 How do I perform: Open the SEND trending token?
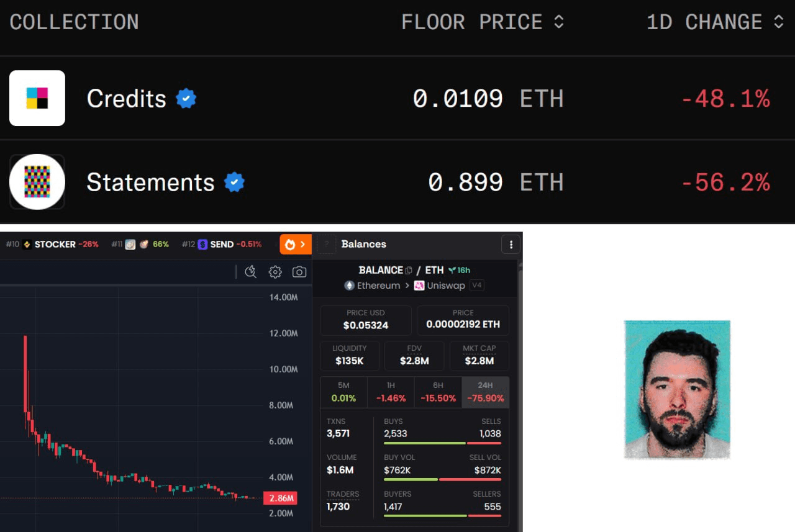click(221, 245)
